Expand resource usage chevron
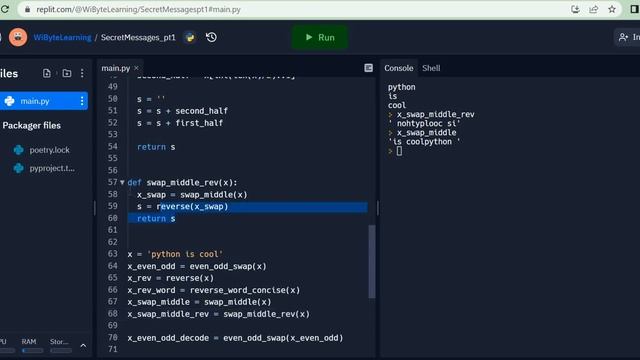The height and width of the screenshot is (360, 640). (x=83, y=346)
